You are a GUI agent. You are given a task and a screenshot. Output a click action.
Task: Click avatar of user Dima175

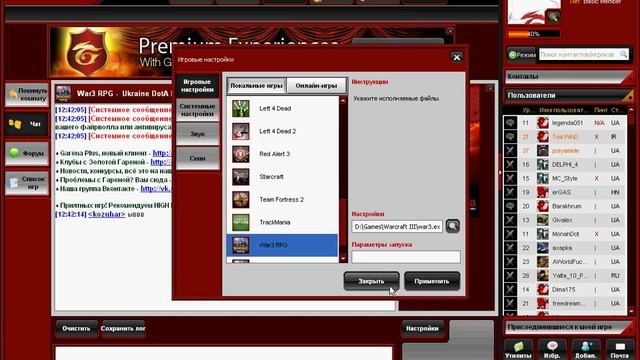tap(542, 289)
